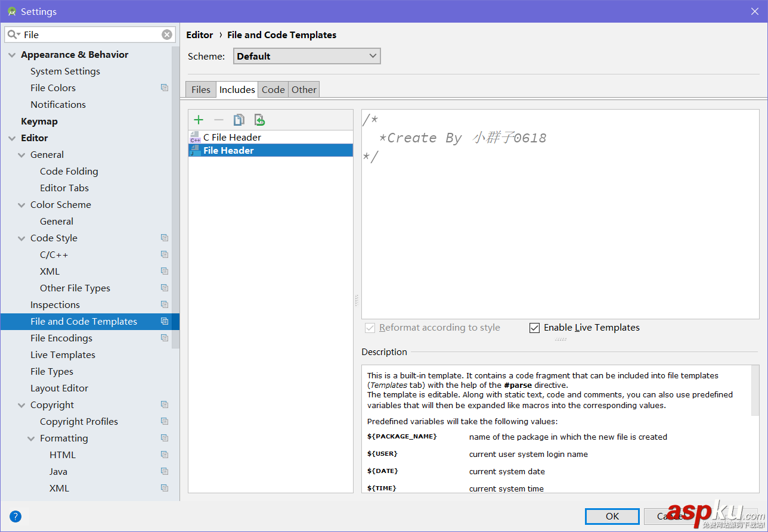
Task: Switch to the Files tab
Action: 201,89
